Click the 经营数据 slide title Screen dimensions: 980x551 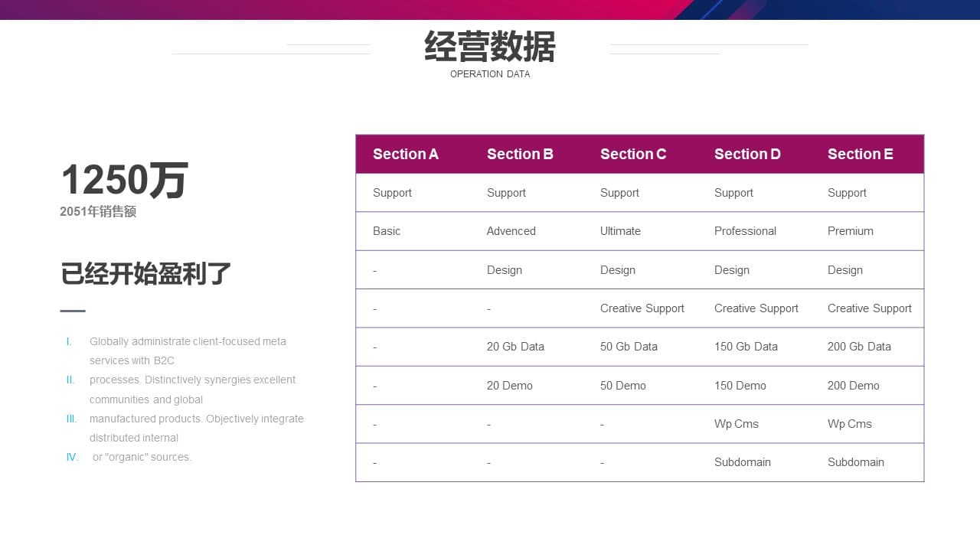coord(490,47)
